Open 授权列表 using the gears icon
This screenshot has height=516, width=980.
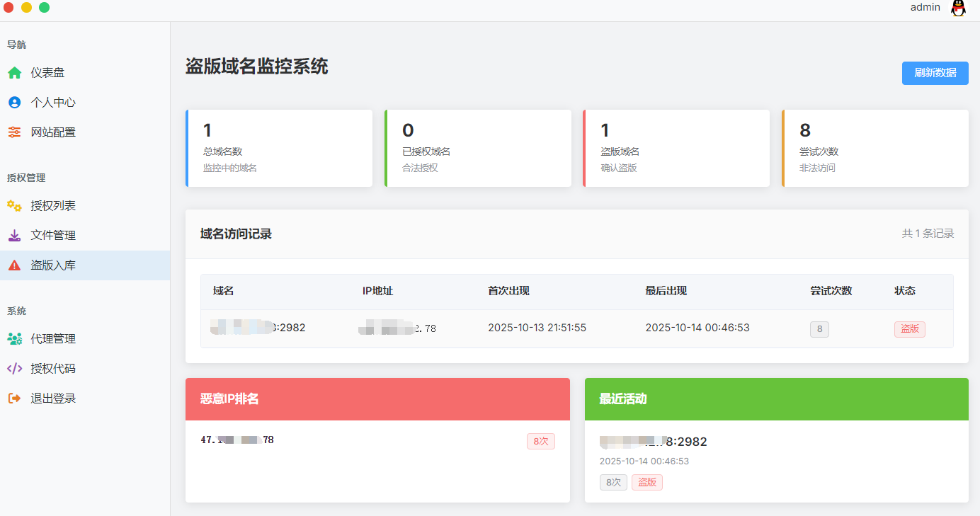(14, 205)
